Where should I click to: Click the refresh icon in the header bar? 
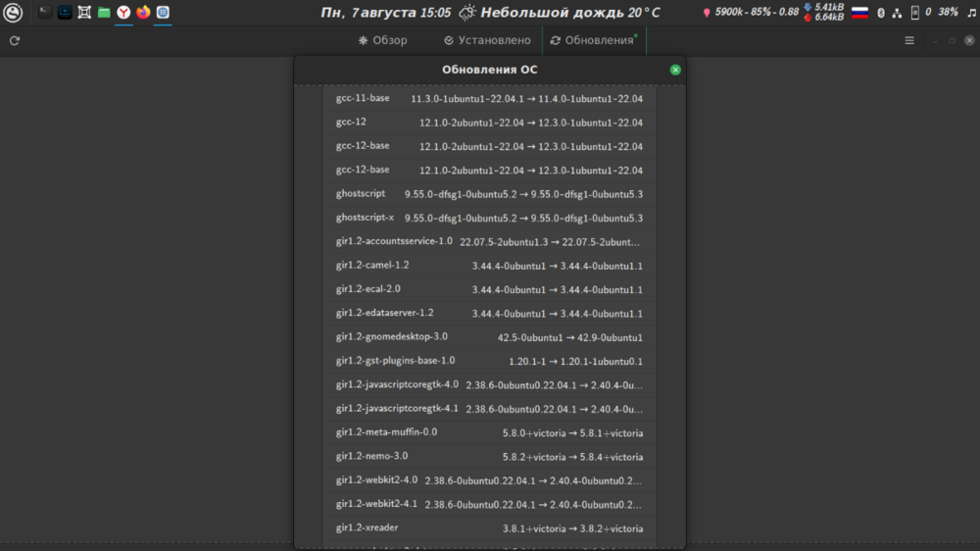[x=15, y=40]
